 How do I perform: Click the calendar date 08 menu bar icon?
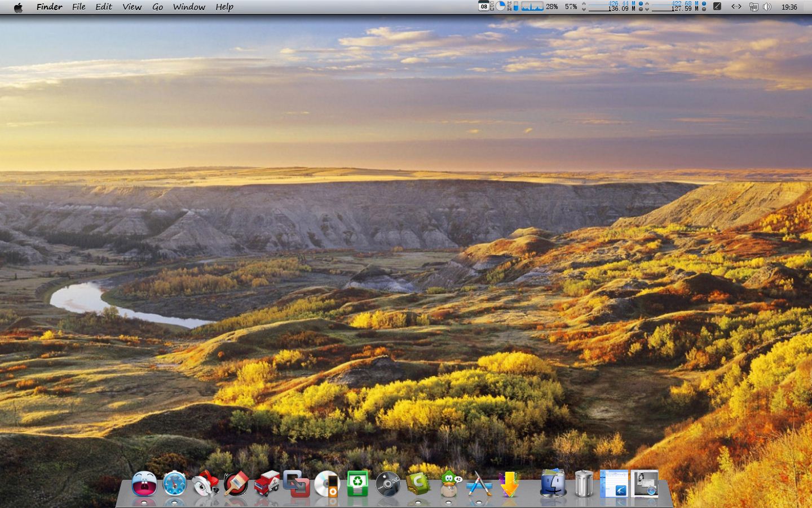click(484, 7)
